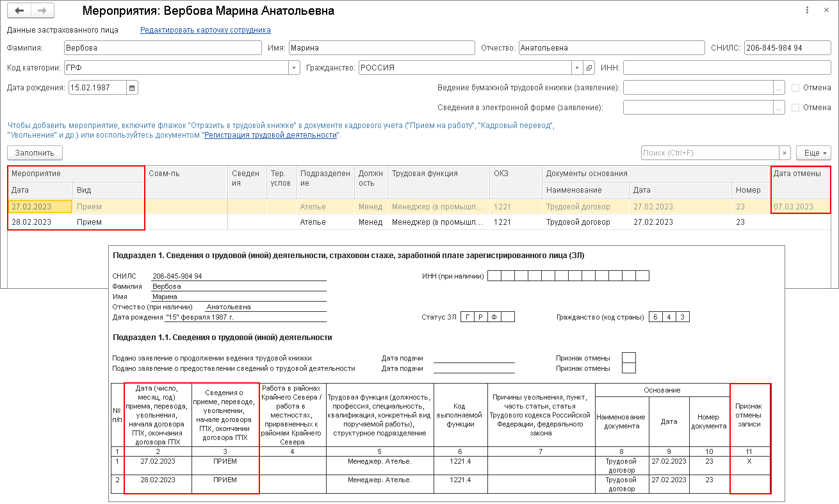Click the Тер. услов column header
The image size is (839, 504).
tap(282, 182)
